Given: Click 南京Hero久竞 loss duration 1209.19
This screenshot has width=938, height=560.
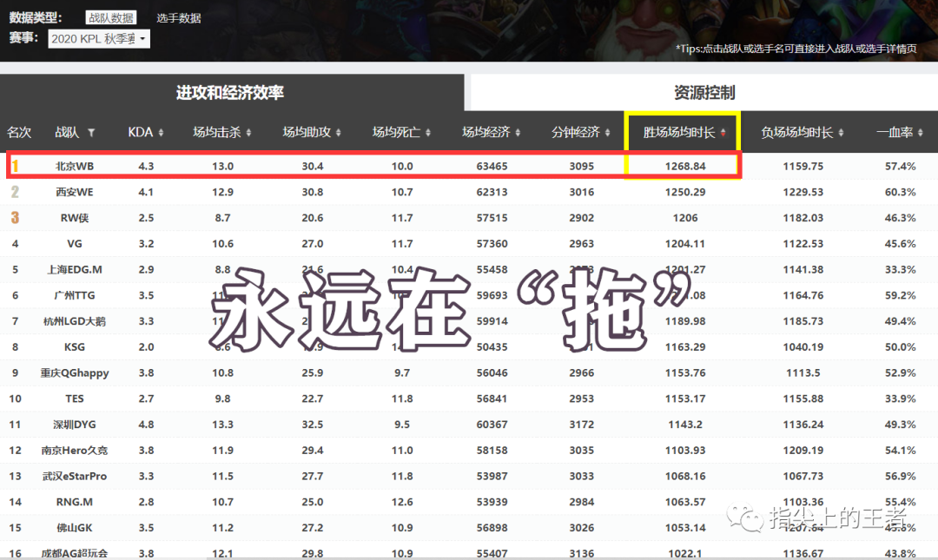Looking at the screenshot, I should pos(803,450).
